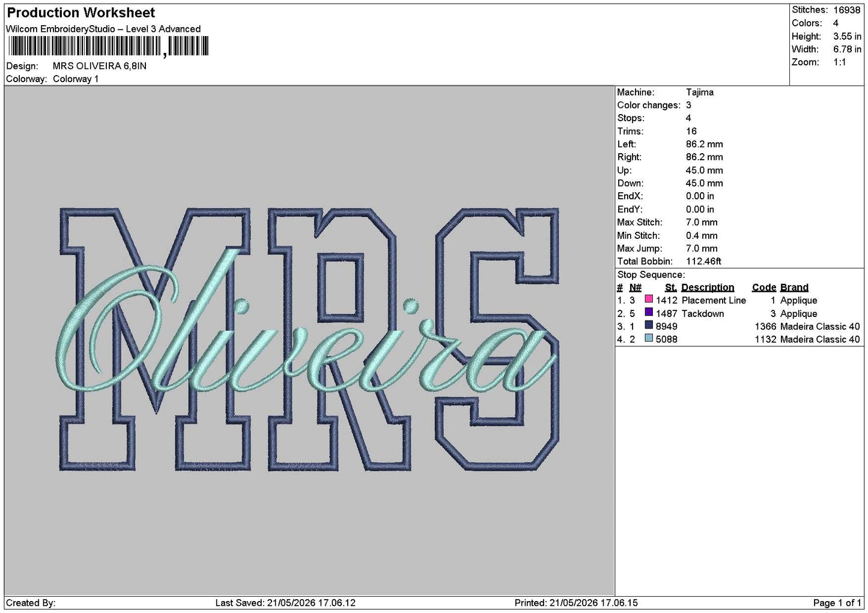Click the Trims value '16'
This screenshot has width=868, height=613.
[691, 131]
